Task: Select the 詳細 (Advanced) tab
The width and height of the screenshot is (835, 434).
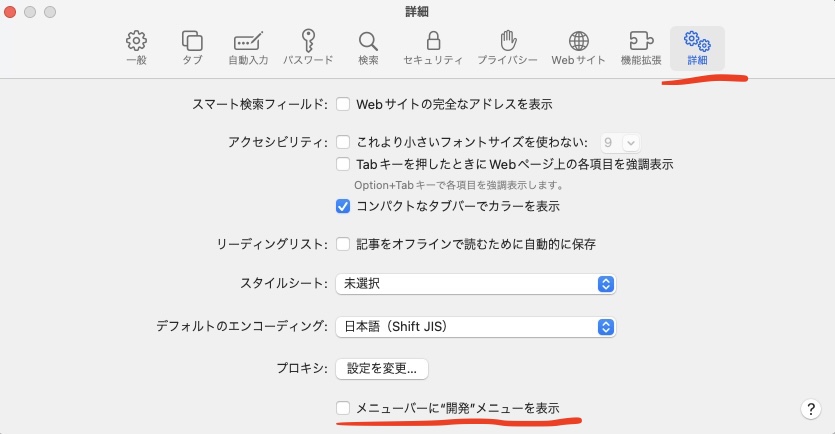Action: pos(697,47)
